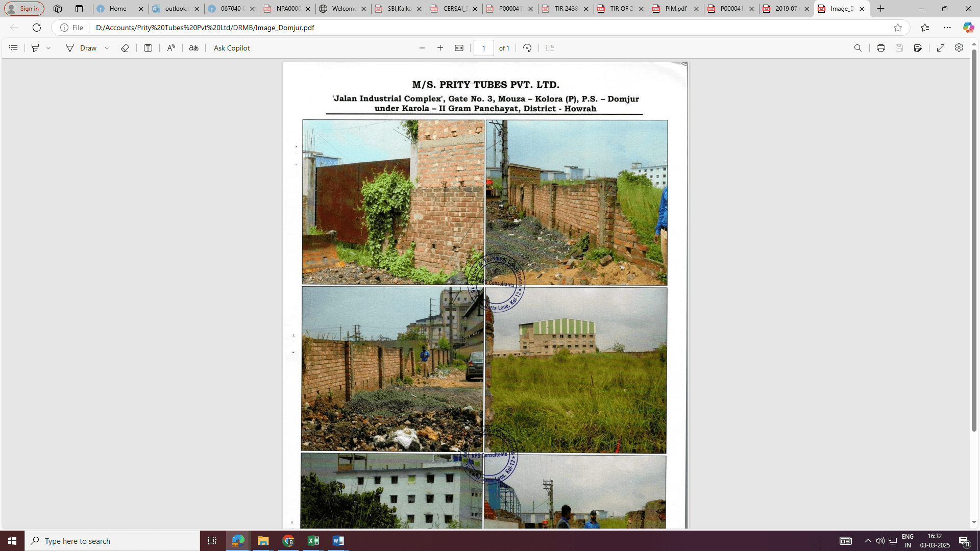The width and height of the screenshot is (980, 551).
Task: Open the PDF table of contents panel
Action: [x=13, y=48]
